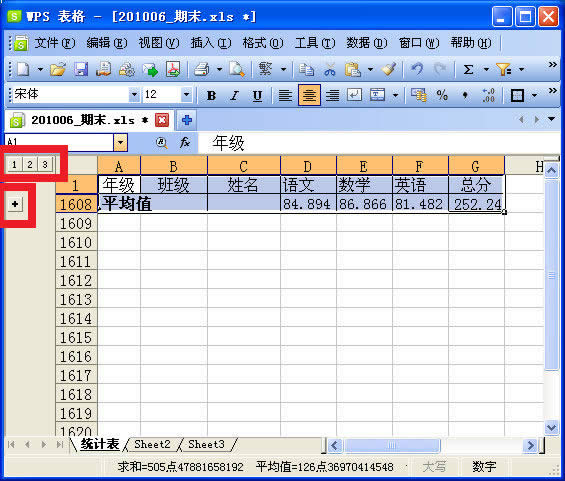Show outline level 2 button
Screen dimensions: 565x481
tap(30, 165)
